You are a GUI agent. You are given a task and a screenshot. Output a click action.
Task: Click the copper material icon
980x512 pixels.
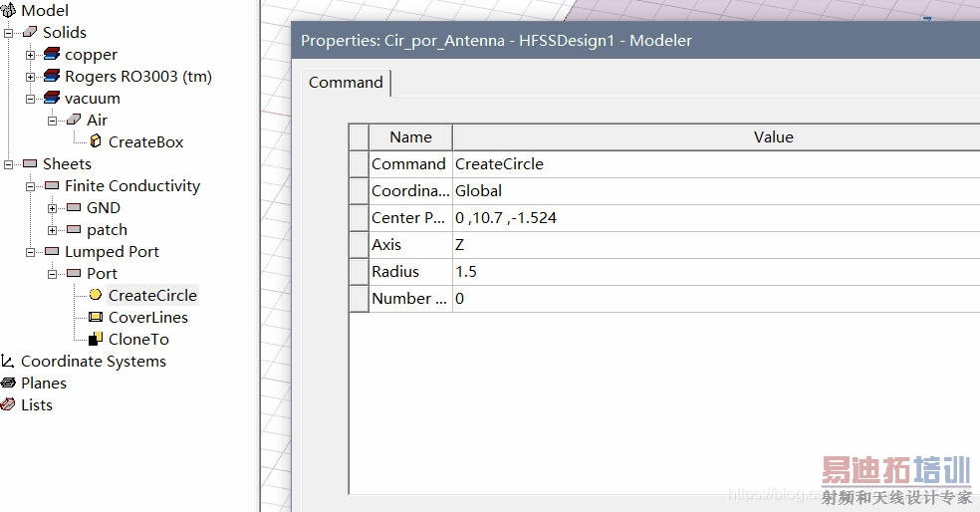tap(52, 55)
